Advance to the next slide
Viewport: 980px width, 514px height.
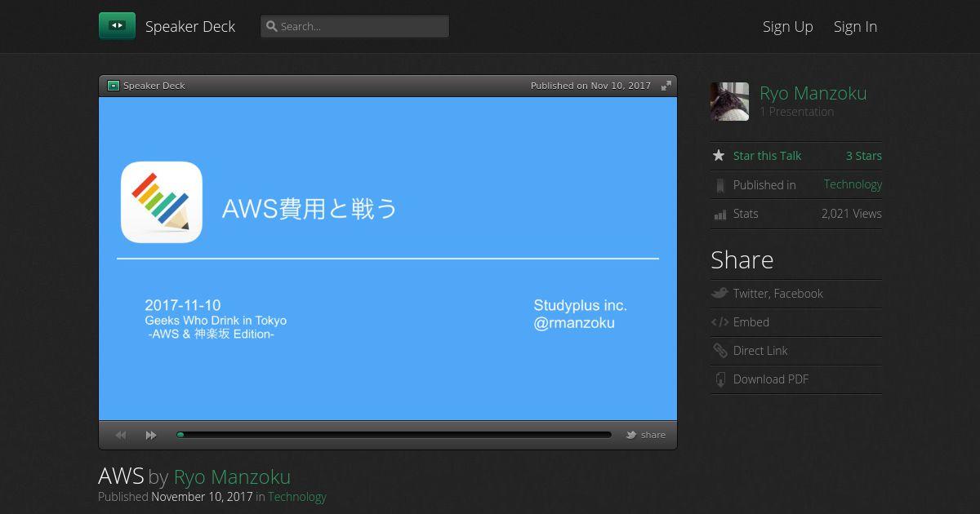(x=151, y=436)
